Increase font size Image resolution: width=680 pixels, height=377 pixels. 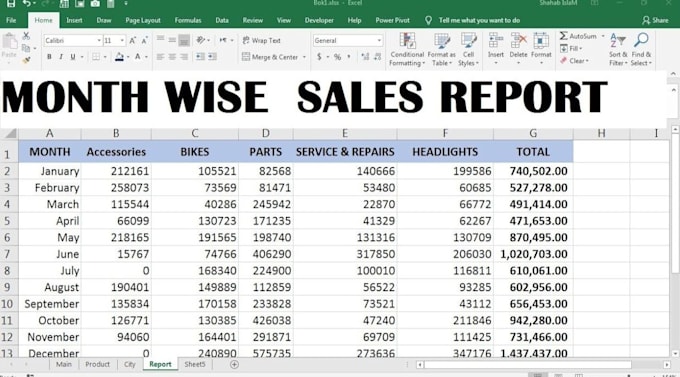click(x=133, y=40)
